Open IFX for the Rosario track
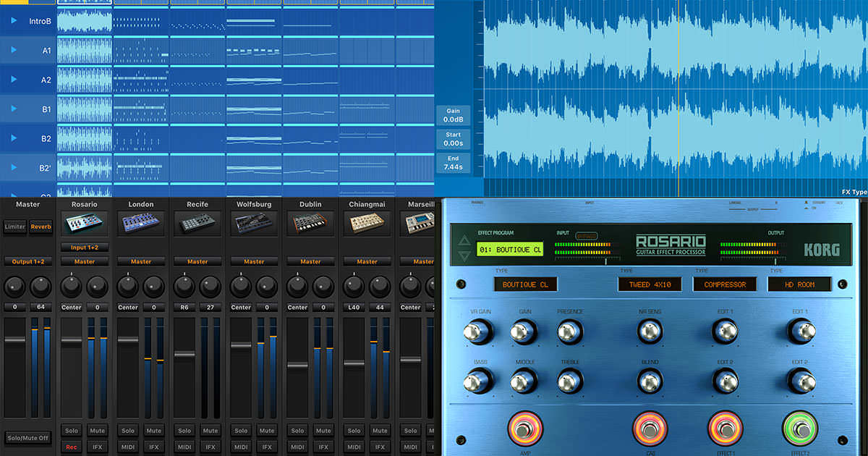The height and width of the screenshot is (456, 868). point(97,447)
